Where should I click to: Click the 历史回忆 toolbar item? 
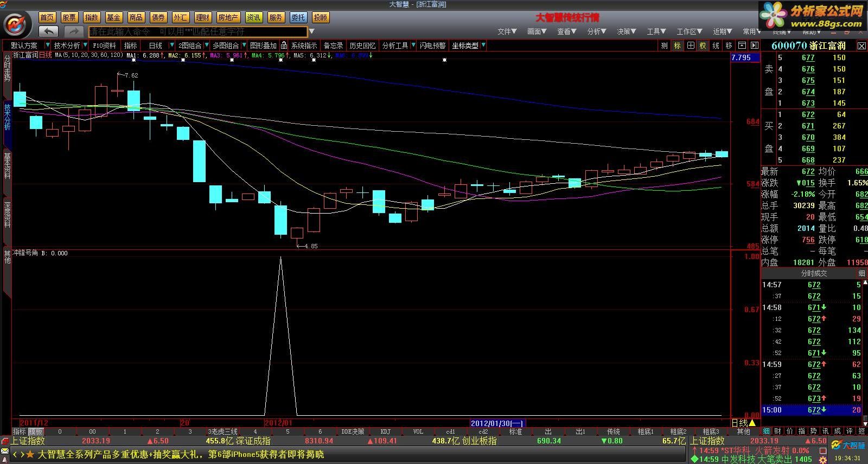pyautogui.click(x=362, y=46)
